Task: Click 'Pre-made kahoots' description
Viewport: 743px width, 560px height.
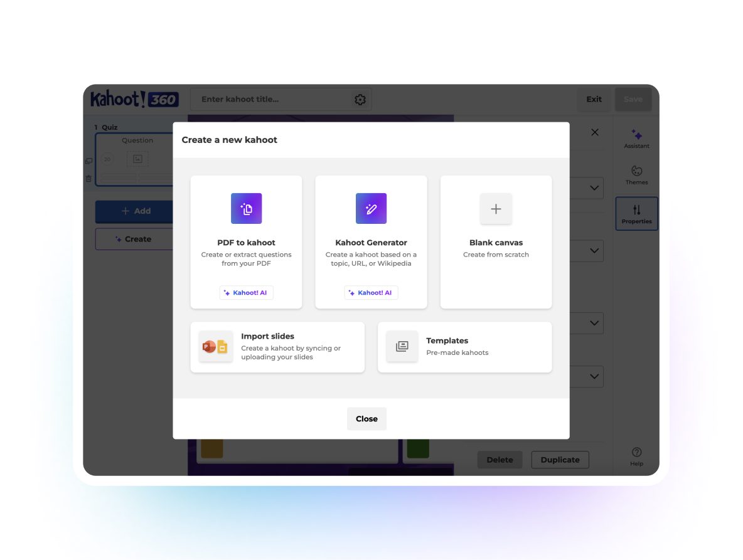Action: 457,352
